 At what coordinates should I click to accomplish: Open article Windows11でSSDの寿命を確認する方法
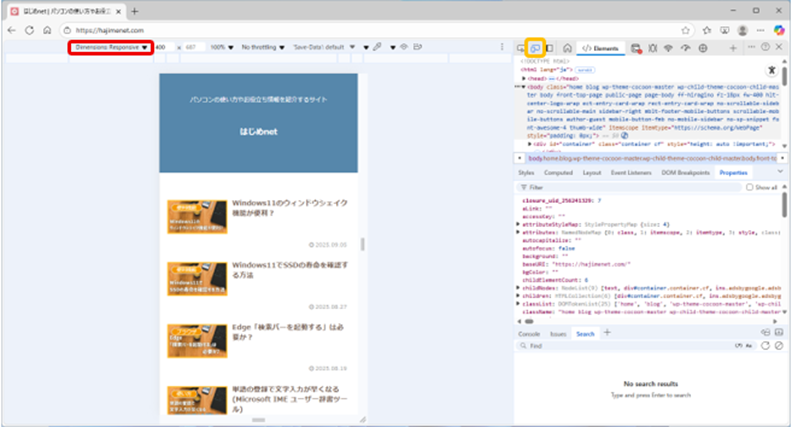click(x=290, y=270)
